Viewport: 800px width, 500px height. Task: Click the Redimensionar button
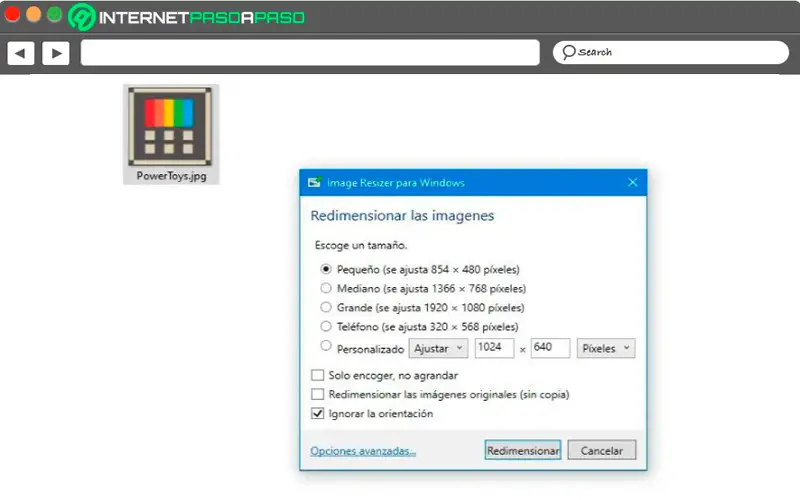click(x=523, y=450)
